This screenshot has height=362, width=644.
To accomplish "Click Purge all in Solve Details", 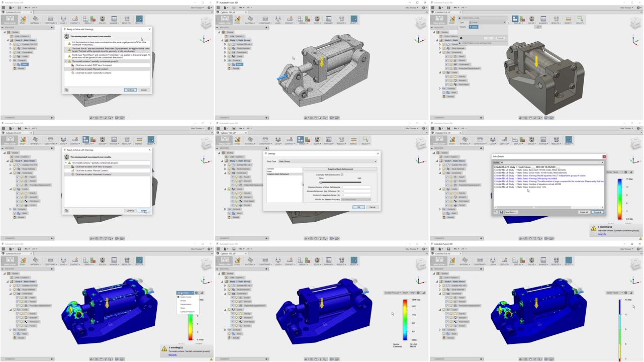I will pos(598,212).
